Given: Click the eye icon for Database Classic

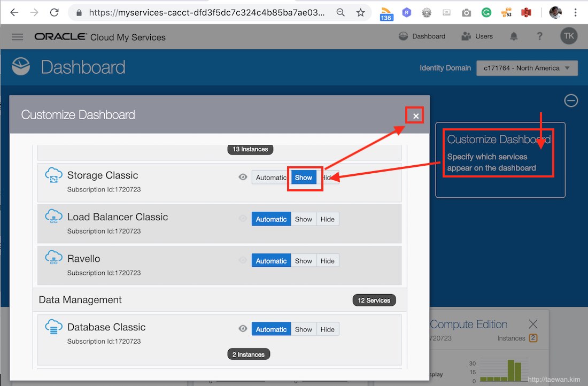Looking at the screenshot, I should (243, 329).
